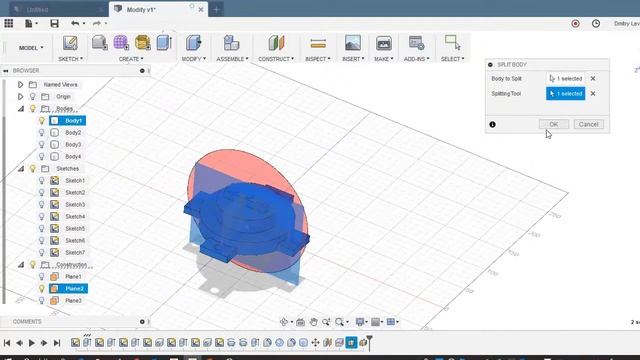Screen dimensions: 640x360
Task: Click the Inspect measure icon
Action: 318,43
